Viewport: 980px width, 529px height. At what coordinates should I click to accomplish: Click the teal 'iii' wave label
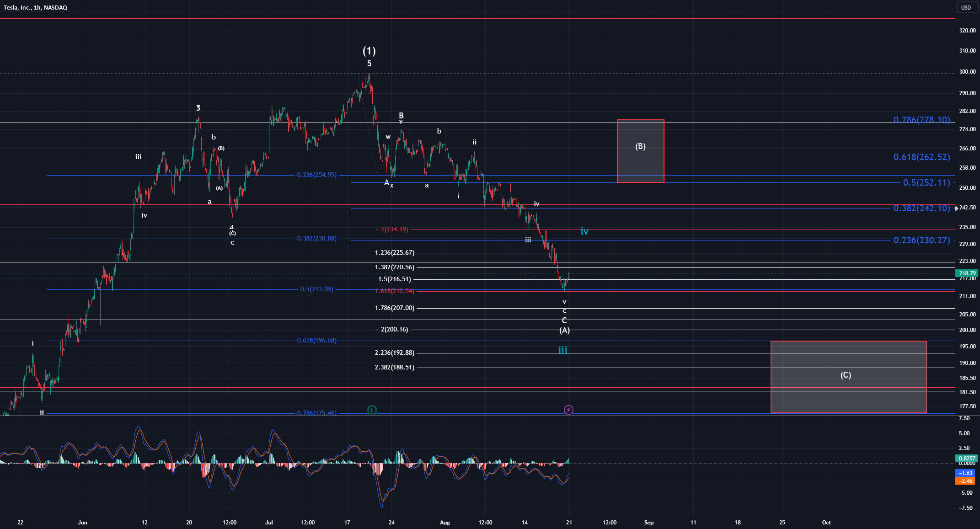(x=562, y=350)
